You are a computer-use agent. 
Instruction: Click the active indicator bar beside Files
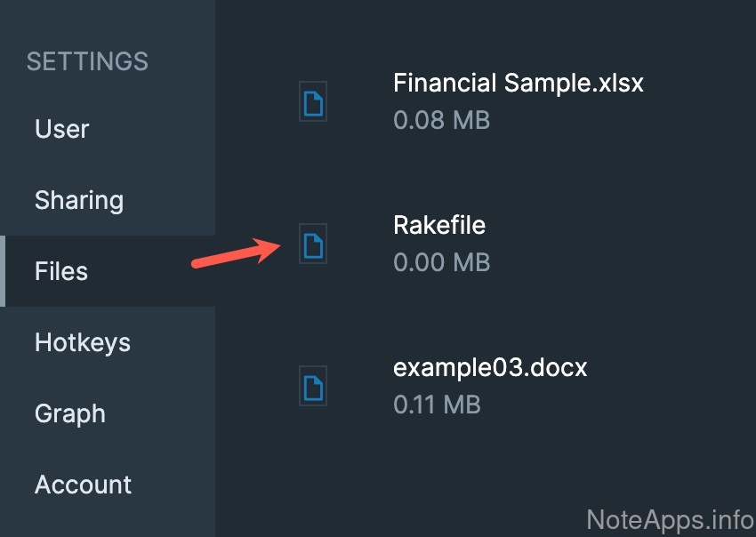click(3, 271)
